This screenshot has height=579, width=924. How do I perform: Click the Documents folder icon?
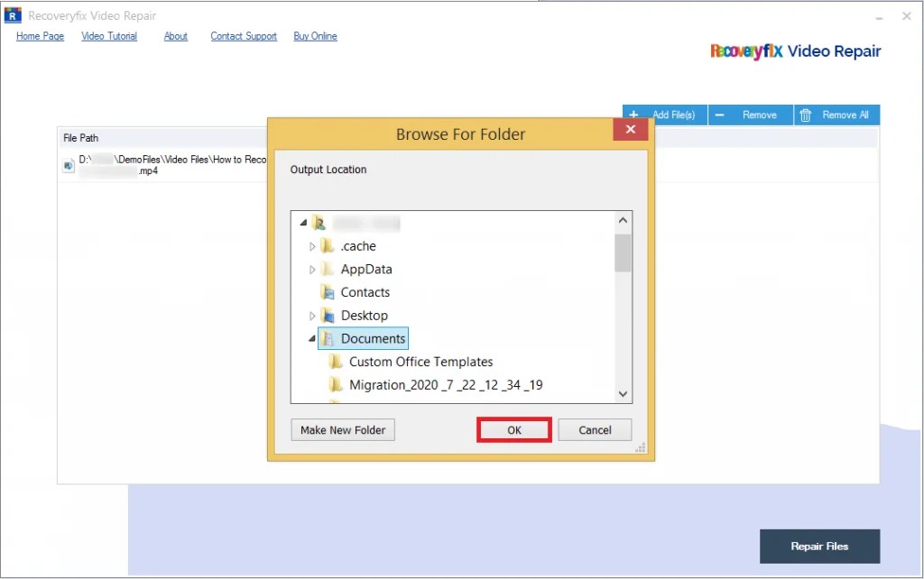pos(327,339)
